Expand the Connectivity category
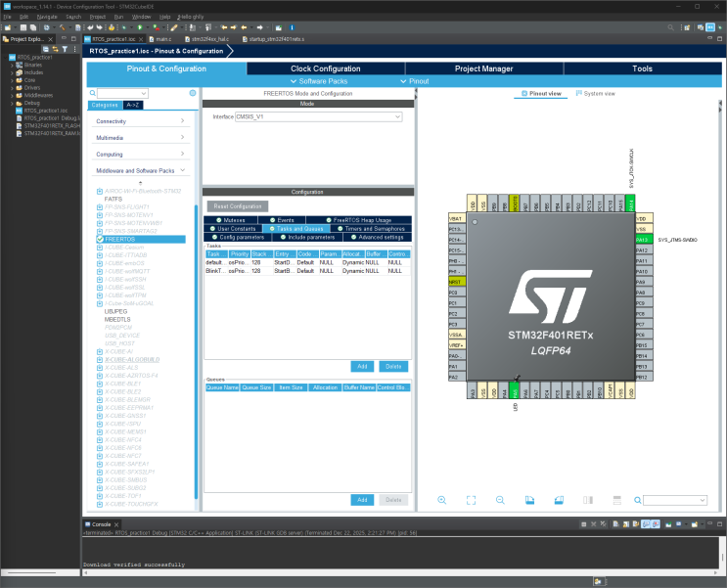Viewport: 727px width, 588px height. pyautogui.click(x=140, y=121)
